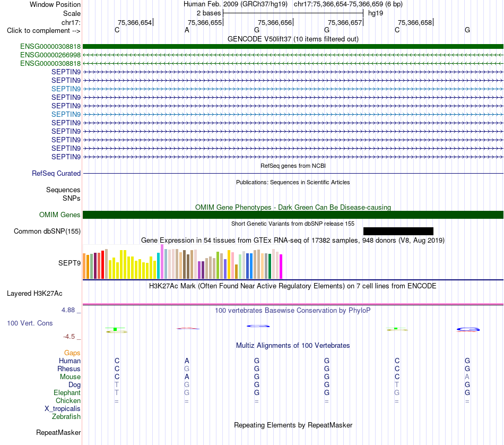Click the RepeatMasker track label
Viewport: 504px width, 445px height.
(x=58, y=432)
